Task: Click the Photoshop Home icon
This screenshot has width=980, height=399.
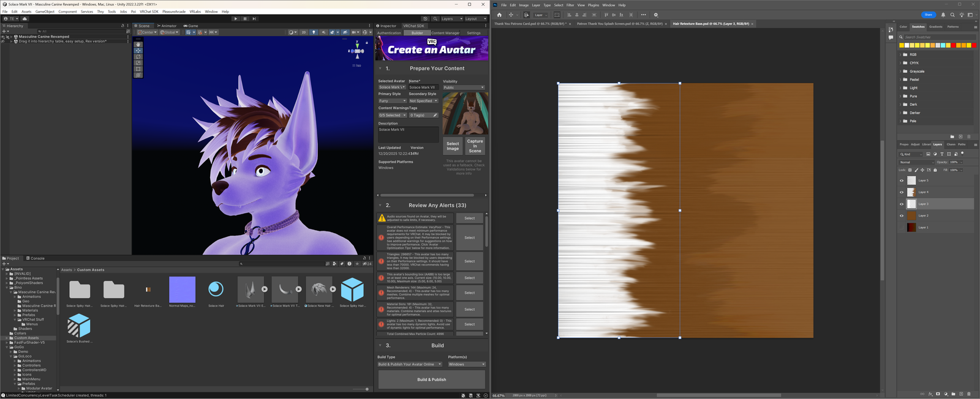Action: (x=499, y=15)
